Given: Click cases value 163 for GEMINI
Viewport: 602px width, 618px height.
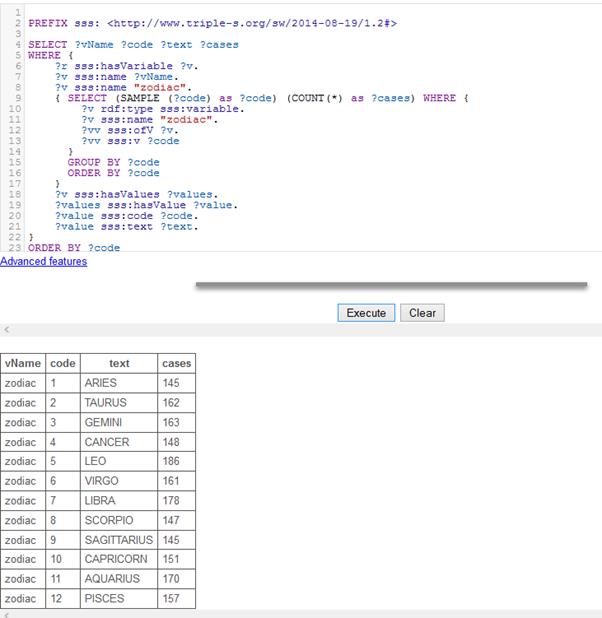Looking at the screenshot, I should 176,422.
